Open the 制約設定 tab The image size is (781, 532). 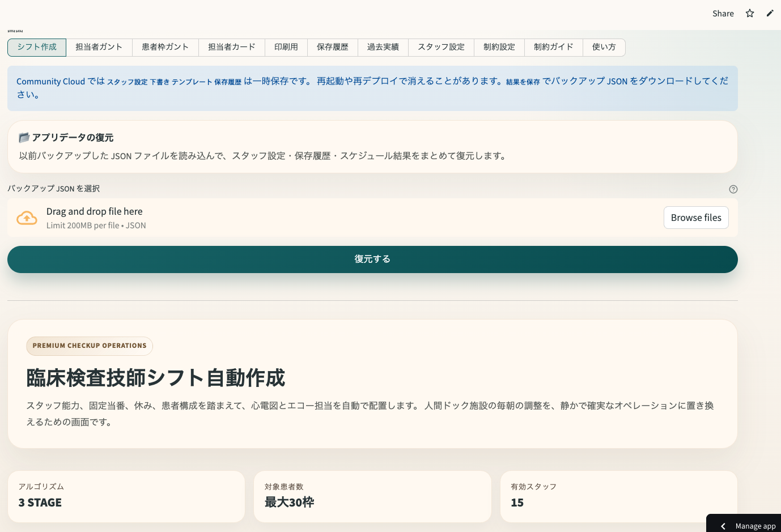[499, 47]
